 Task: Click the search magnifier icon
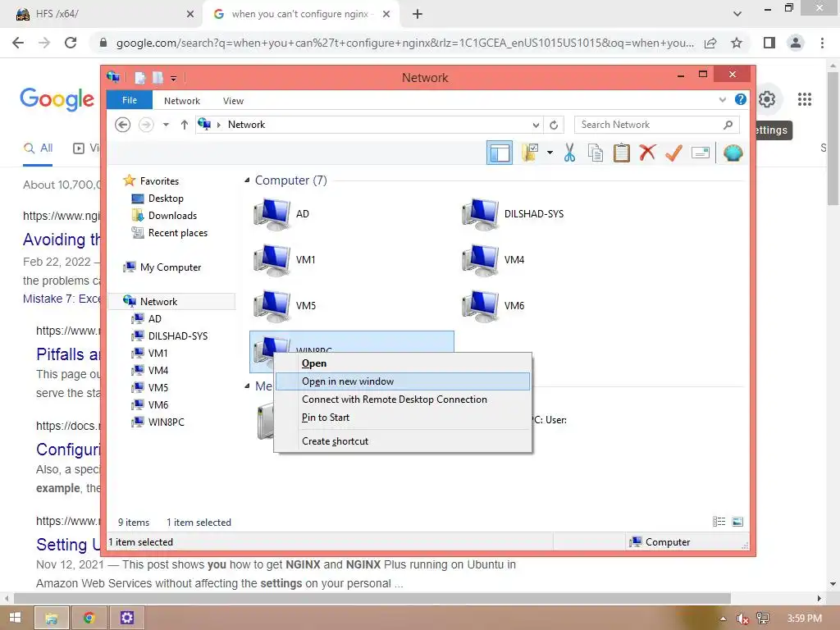tap(728, 125)
